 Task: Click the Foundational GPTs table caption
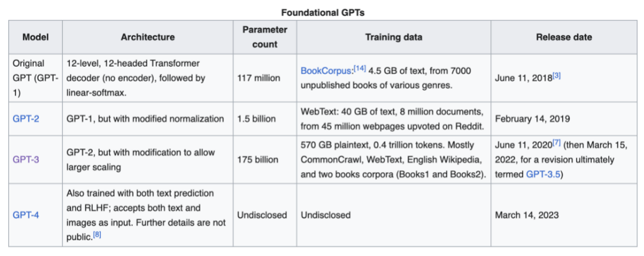(322, 12)
